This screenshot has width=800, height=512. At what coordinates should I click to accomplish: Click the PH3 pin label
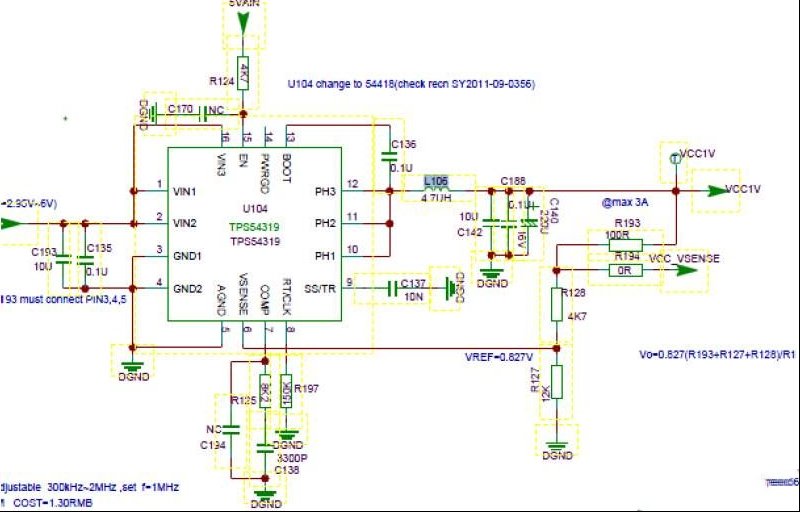[325, 192]
